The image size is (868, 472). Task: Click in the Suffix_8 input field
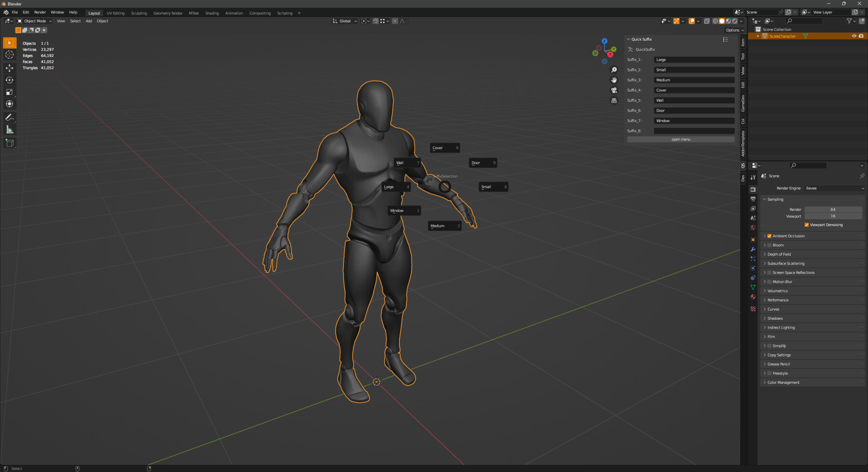coord(694,130)
